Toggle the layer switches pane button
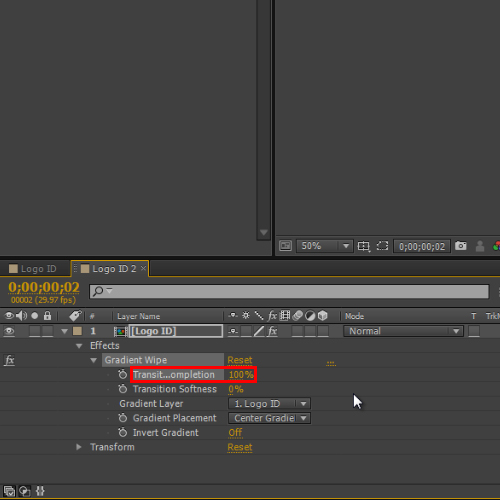Screen dimensions: 500x500 tap(9, 491)
